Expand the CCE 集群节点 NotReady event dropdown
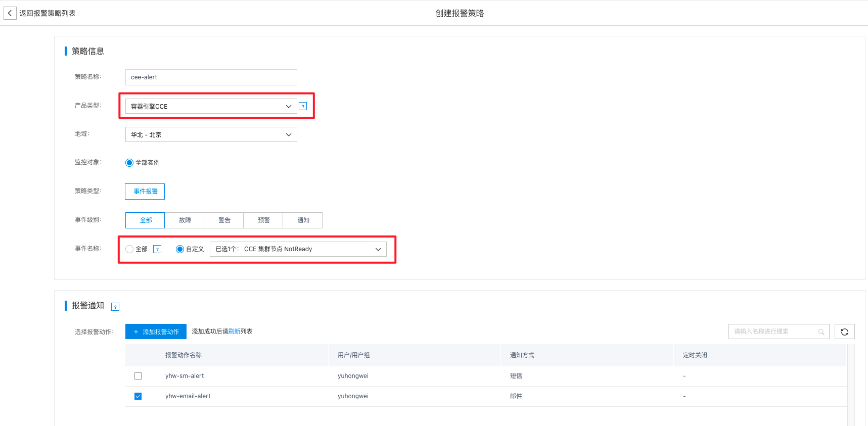Image resolution: width=868 pixels, height=426 pixels. point(298,249)
